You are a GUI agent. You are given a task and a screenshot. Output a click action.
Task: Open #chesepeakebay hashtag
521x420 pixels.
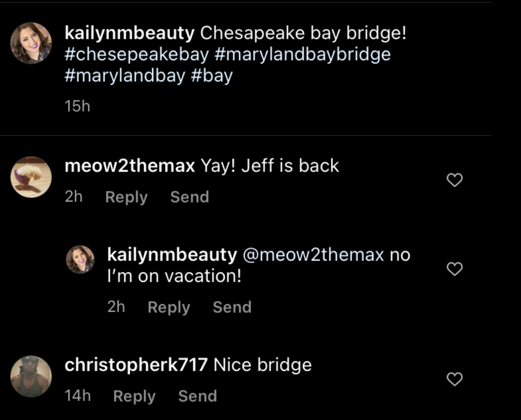(137, 54)
